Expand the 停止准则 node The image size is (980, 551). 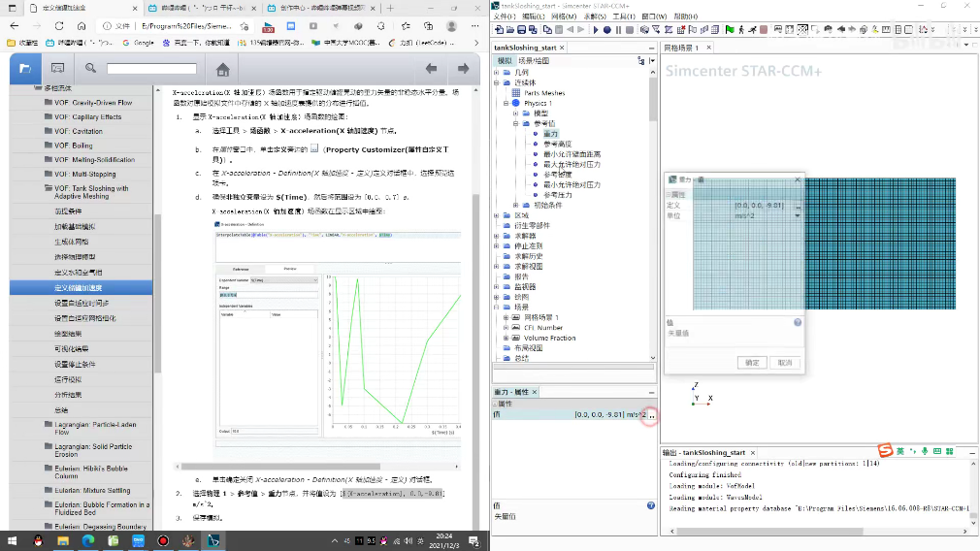pyautogui.click(x=497, y=245)
